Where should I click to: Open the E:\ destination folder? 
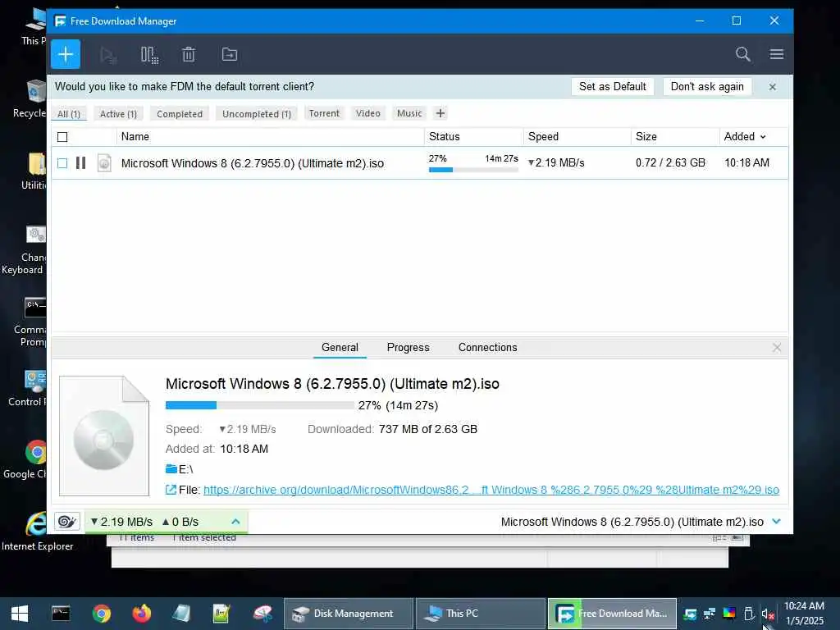[180, 469]
